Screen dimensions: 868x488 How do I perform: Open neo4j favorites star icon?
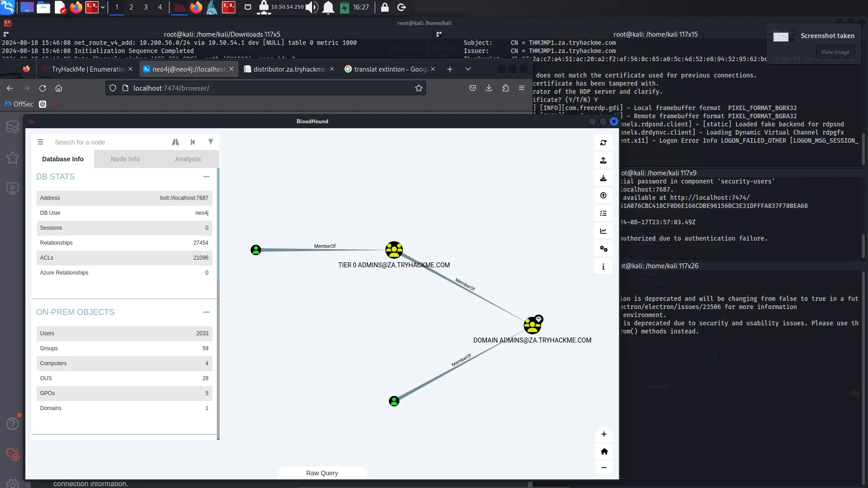click(13, 158)
